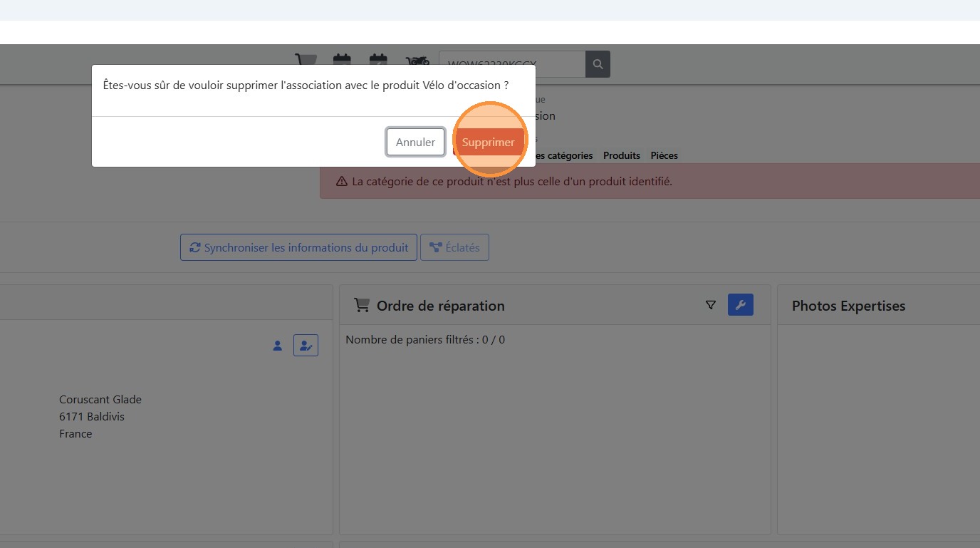Click the '6171 Baldivis' address line
This screenshot has height=548, width=980.
(x=92, y=417)
